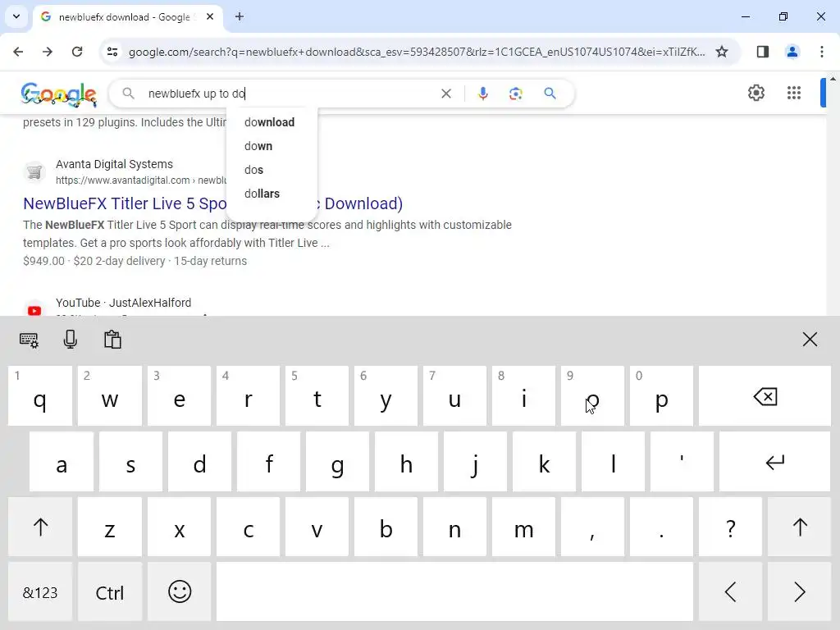Search by image with Google Lens

tap(516, 94)
